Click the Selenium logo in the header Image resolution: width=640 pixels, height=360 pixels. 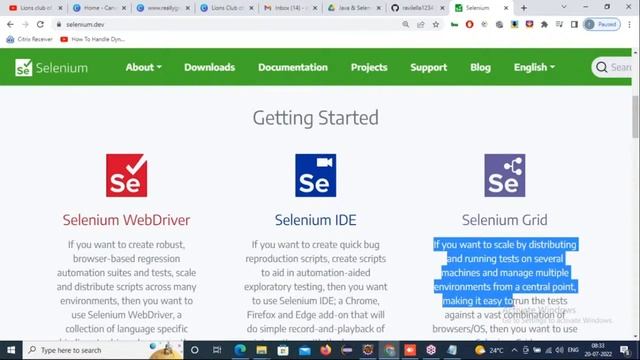click(x=51, y=67)
